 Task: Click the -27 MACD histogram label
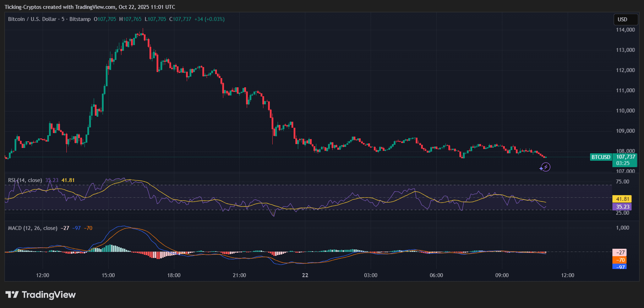(x=620, y=253)
